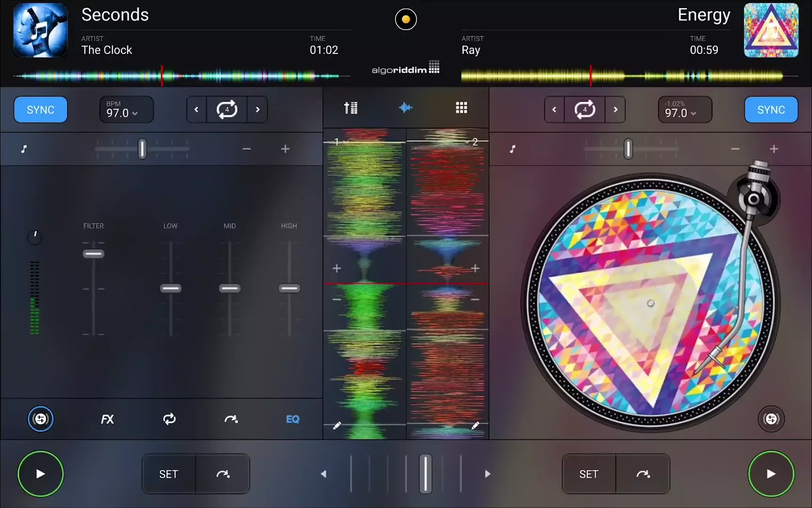This screenshot has width=812, height=508.
Task: Expand the deck 1 chevron on waveform
Action: (x=345, y=142)
